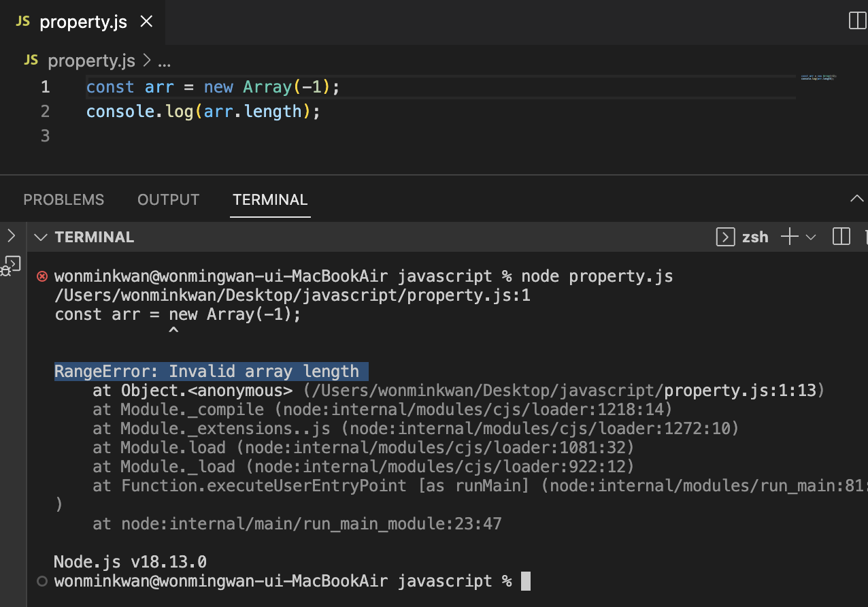Select the property.js editor tab
This screenshot has height=607, width=868.
click(82, 22)
